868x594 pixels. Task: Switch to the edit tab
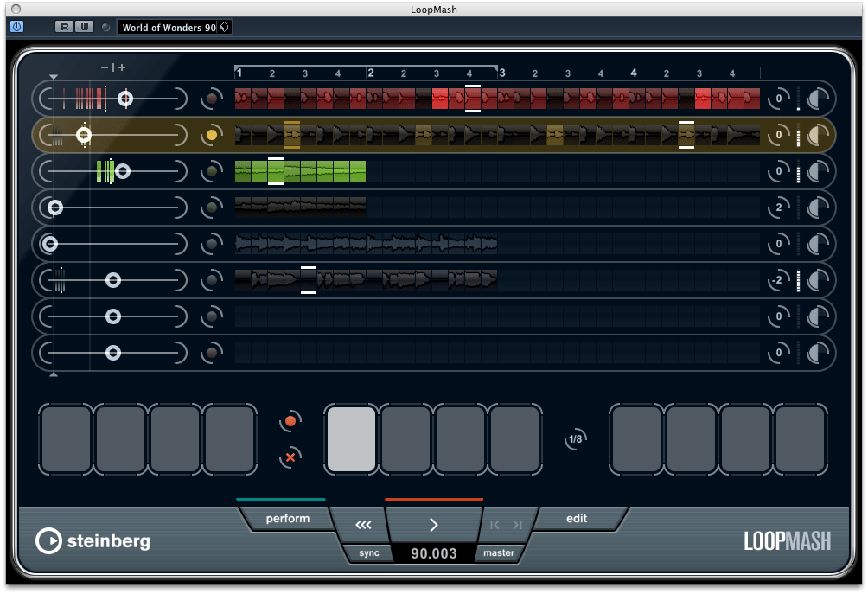(x=576, y=518)
